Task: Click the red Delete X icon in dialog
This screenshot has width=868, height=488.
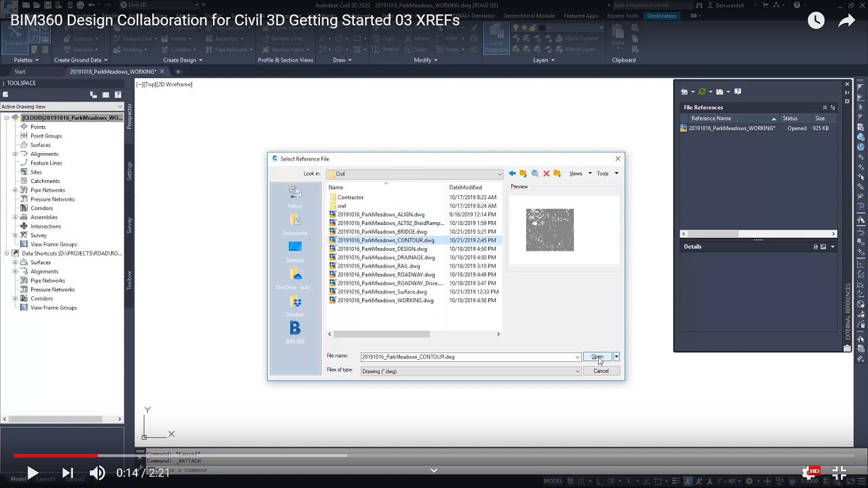Action: 546,174
